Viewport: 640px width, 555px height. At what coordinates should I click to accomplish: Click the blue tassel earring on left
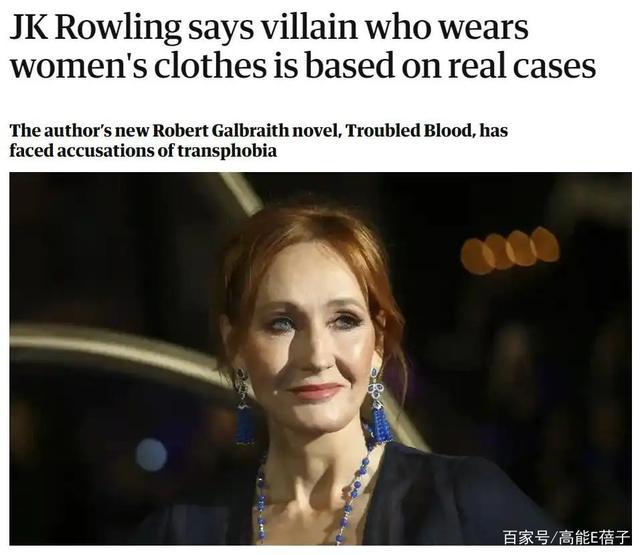[244, 407]
